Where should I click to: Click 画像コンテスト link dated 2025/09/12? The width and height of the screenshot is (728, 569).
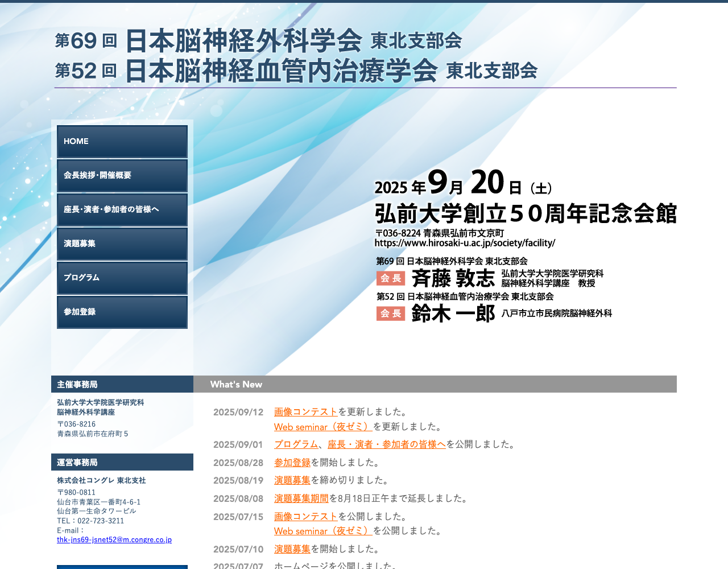305,412
